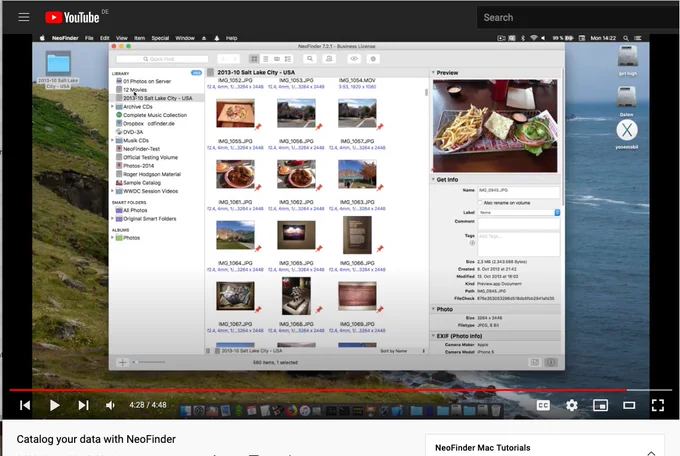Viewport: 680px width, 456px height.
Task: Click the QuickLook eye toolbar icon
Action: (354, 59)
